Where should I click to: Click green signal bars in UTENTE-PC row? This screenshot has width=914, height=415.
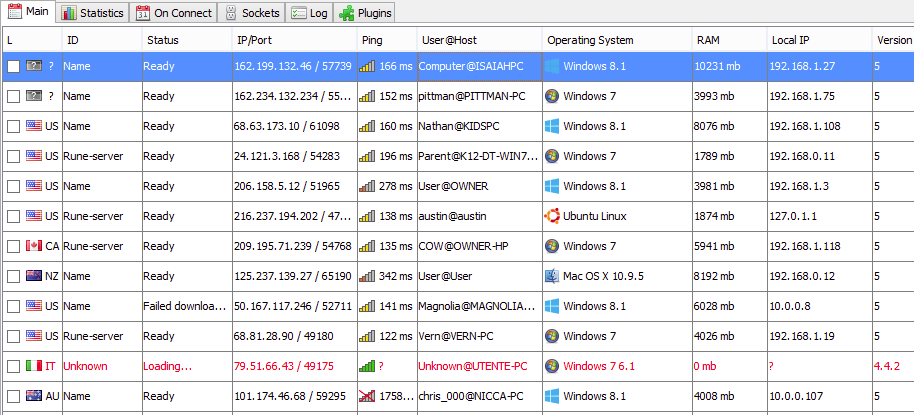click(367, 367)
